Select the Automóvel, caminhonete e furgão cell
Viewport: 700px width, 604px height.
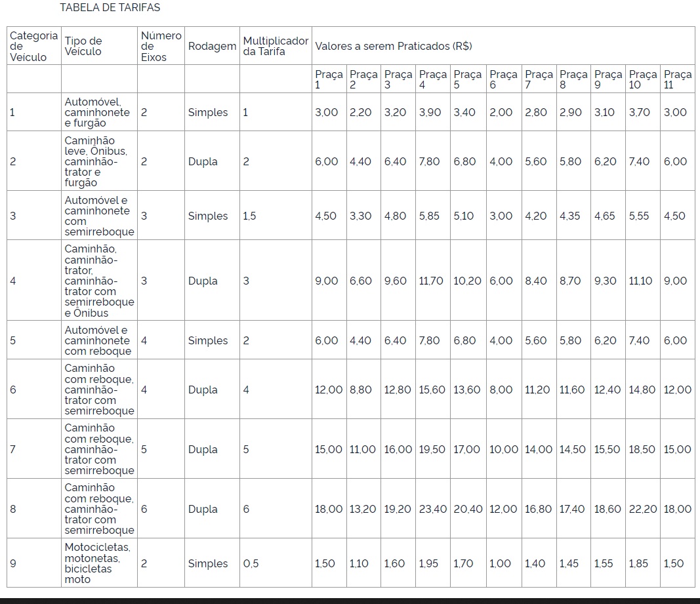click(96, 112)
